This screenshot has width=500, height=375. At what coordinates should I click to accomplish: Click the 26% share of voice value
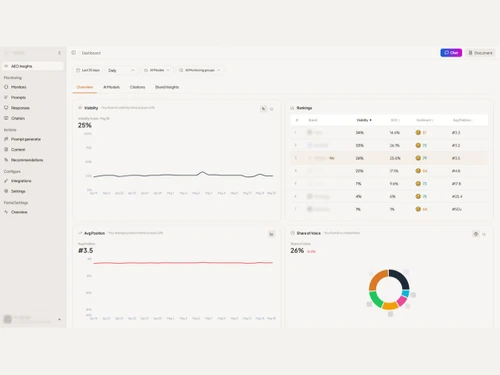(297, 250)
